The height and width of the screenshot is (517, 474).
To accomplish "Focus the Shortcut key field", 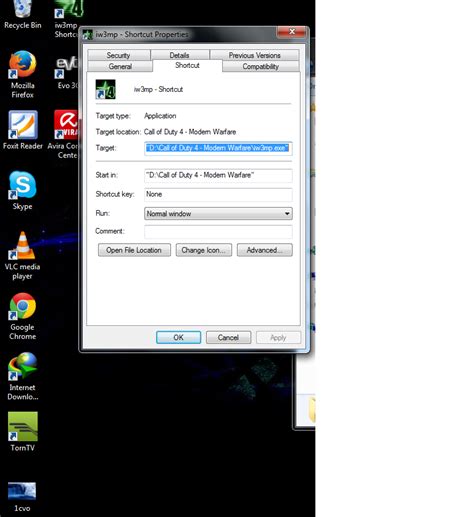I will [x=218, y=195].
